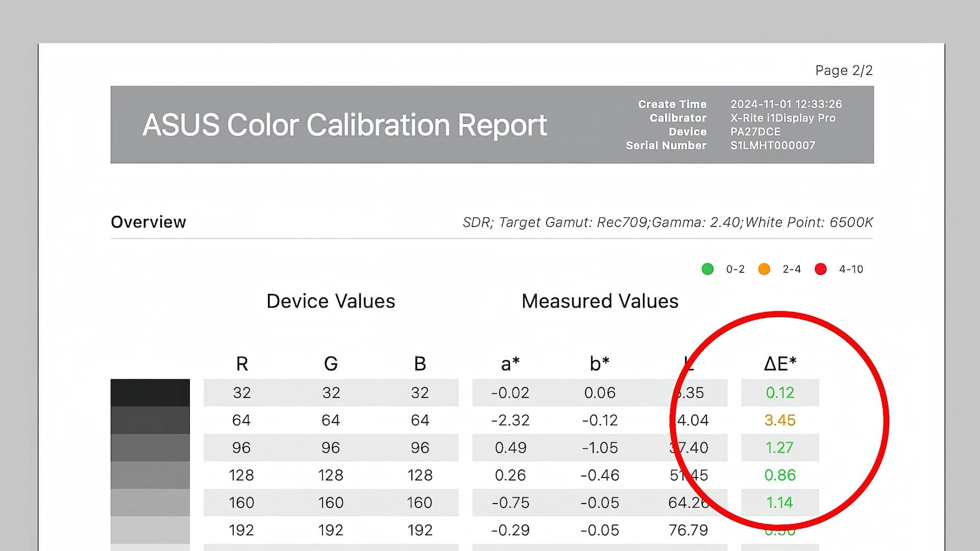The height and width of the screenshot is (551, 980).
Task: Click the serial number S1LMHT000007
Action: click(x=772, y=145)
